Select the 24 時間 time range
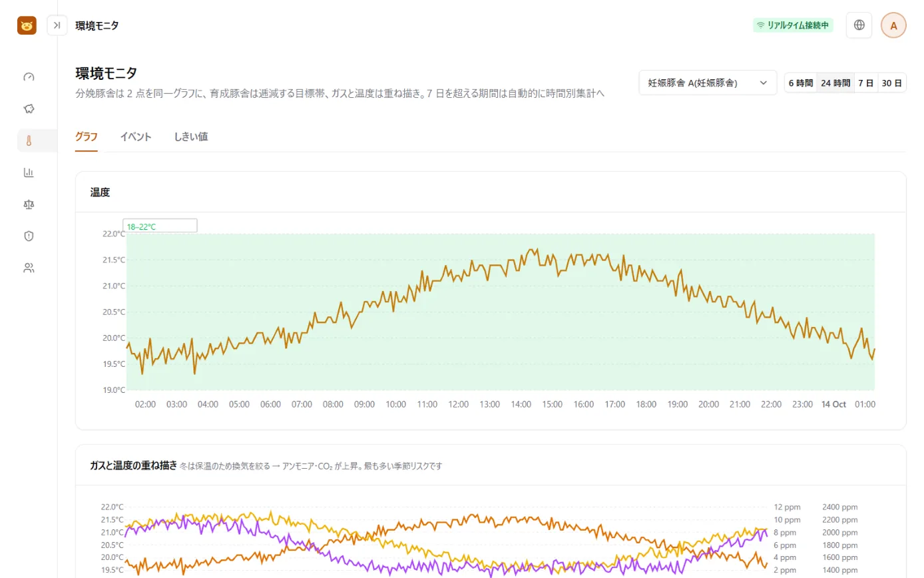Viewport: 924px width, 578px height. (x=835, y=83)
